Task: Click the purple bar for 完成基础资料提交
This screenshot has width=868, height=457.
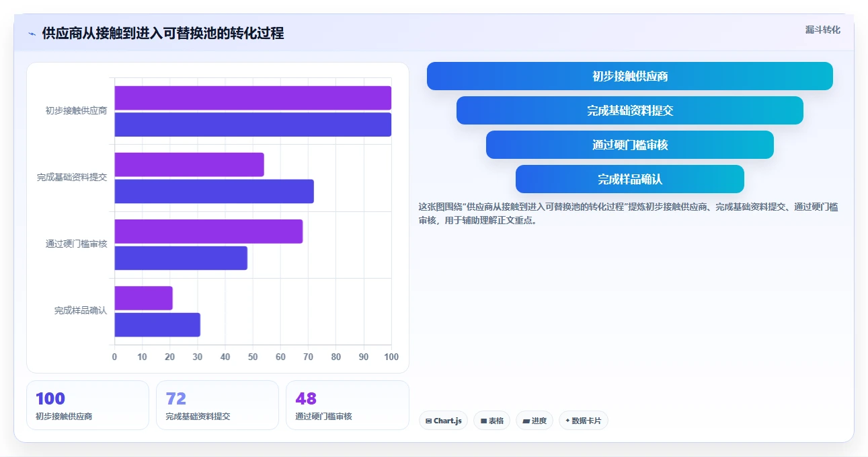Action: point(189,164)
